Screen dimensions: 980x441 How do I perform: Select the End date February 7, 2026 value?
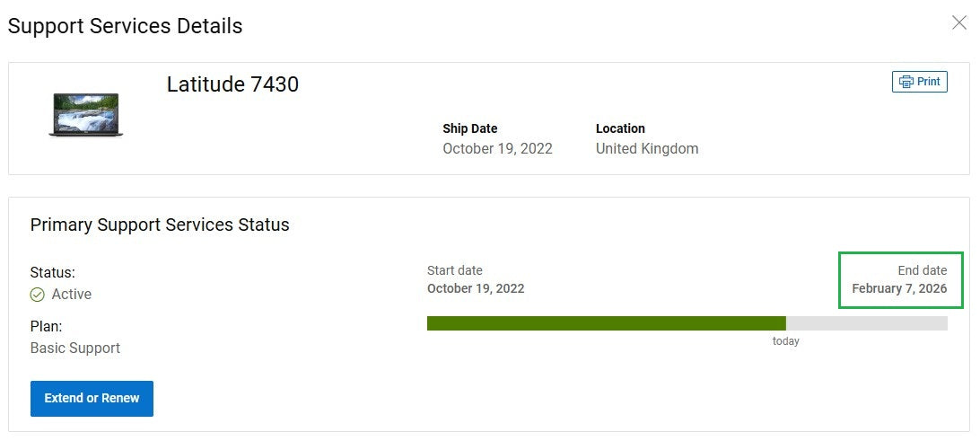click(x=899, y=289)
